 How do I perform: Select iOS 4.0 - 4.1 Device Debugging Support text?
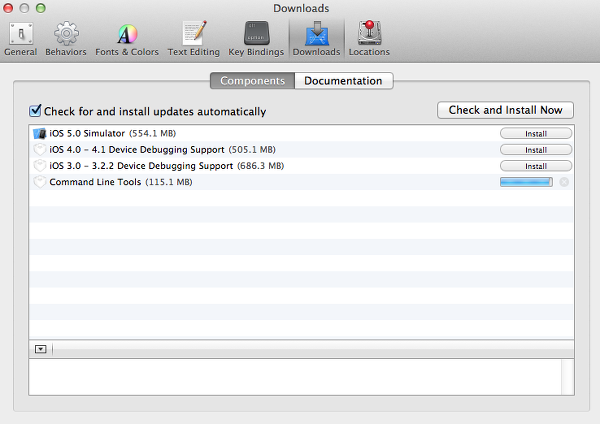coord(162,150)
